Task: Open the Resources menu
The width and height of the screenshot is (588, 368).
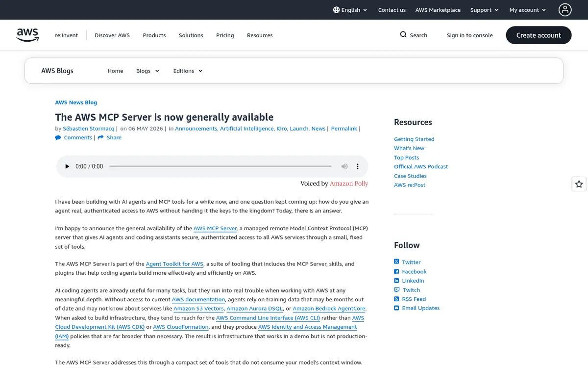Action: (x=260, y=35)
